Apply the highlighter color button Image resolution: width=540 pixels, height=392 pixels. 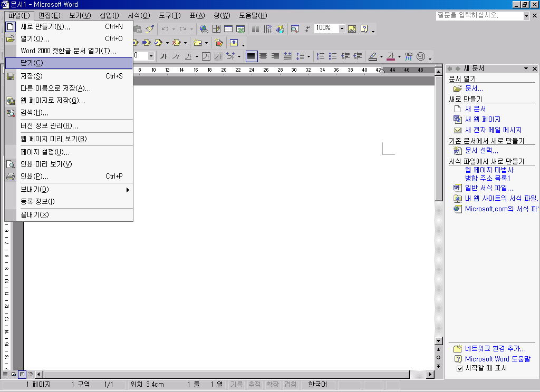pyautogui.click(x=373, y=56)
